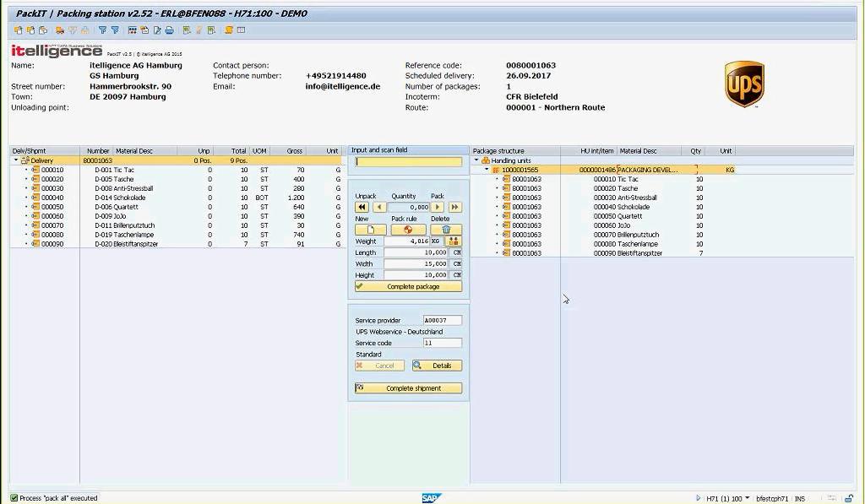Click INS indicator in the status bar

(x=800, y=498)
